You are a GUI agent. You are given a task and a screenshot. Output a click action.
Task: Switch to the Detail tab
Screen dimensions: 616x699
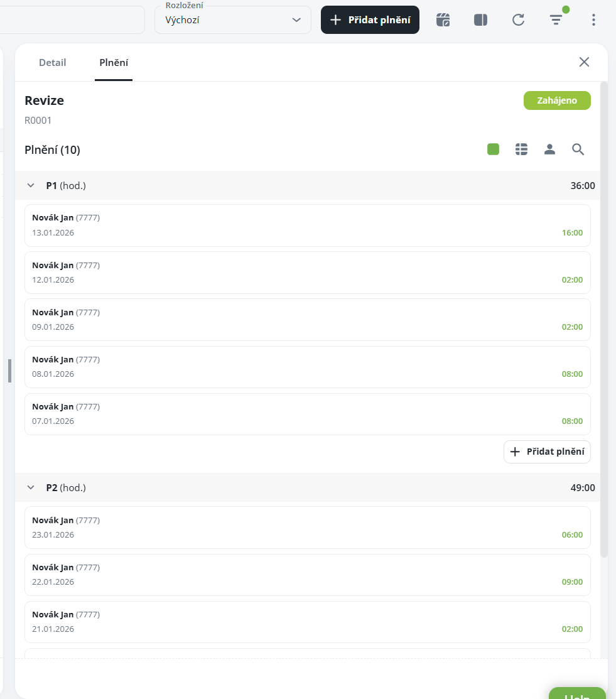pyautogui.click(x=52, y=63)
